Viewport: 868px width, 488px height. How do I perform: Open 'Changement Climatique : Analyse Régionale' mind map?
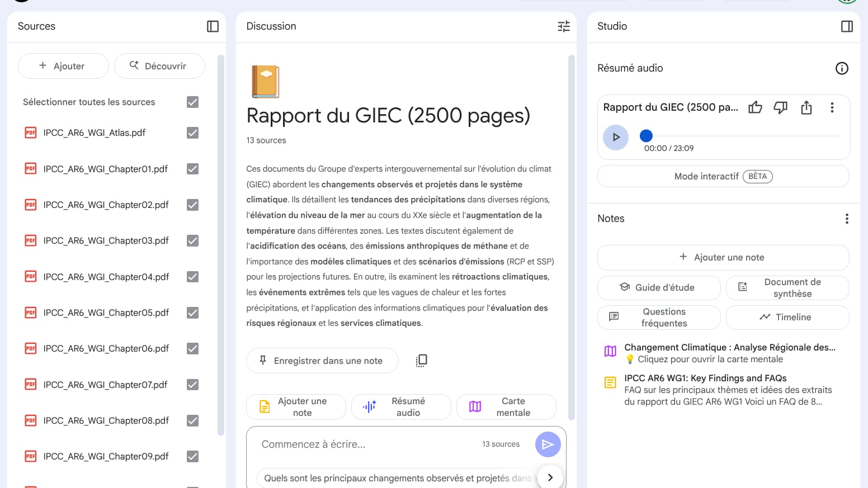click(730, 353)
